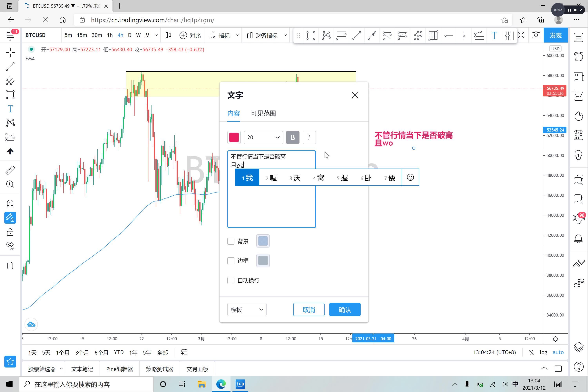
Task: Select the horizontal line tool in floating toolbar
Action: pyautogui.click(x=448, y=35)
